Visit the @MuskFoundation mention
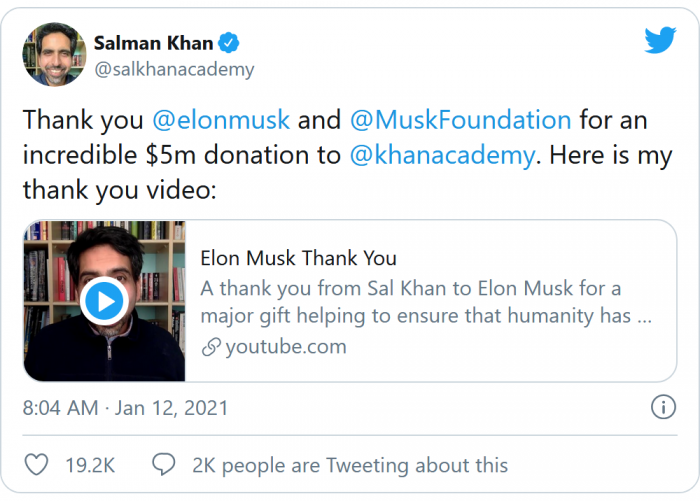This screenshot has height=501, width=700. tap(460, 120)
